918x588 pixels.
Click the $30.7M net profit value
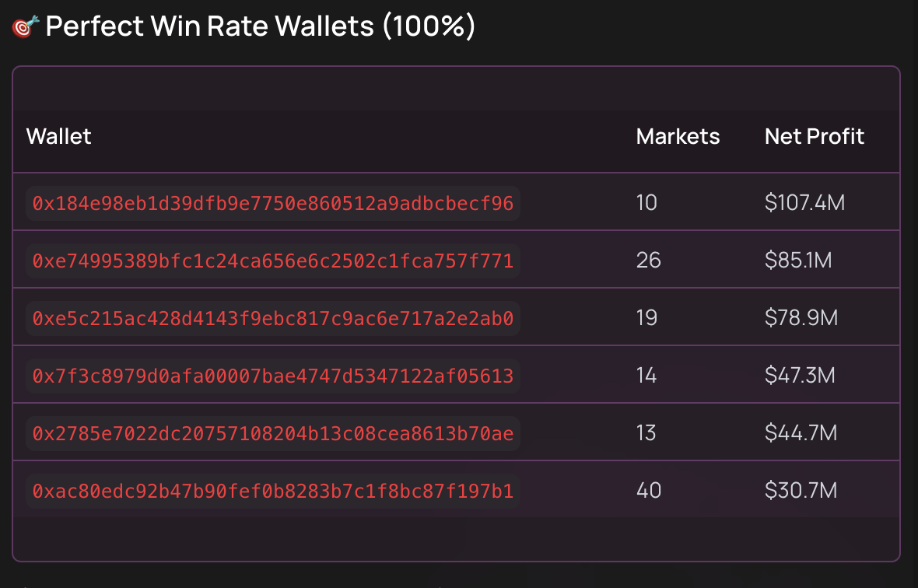801,491
